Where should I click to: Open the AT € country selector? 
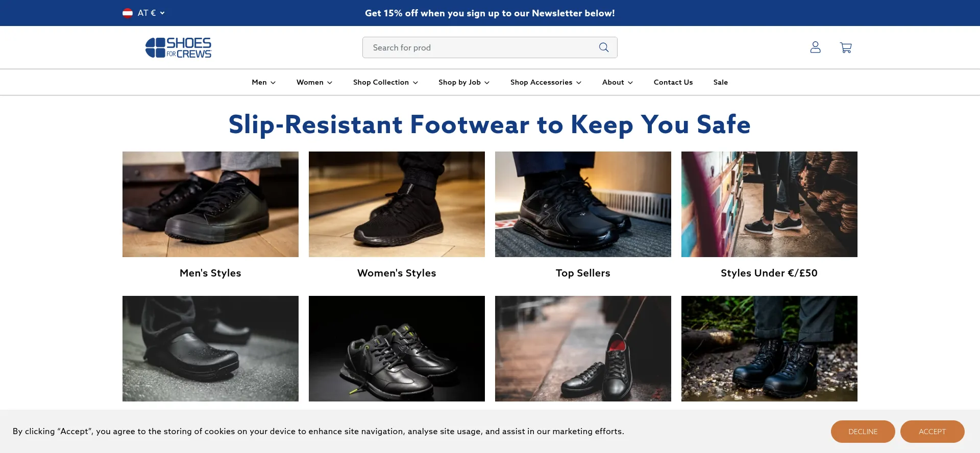[x=144, y=13]
